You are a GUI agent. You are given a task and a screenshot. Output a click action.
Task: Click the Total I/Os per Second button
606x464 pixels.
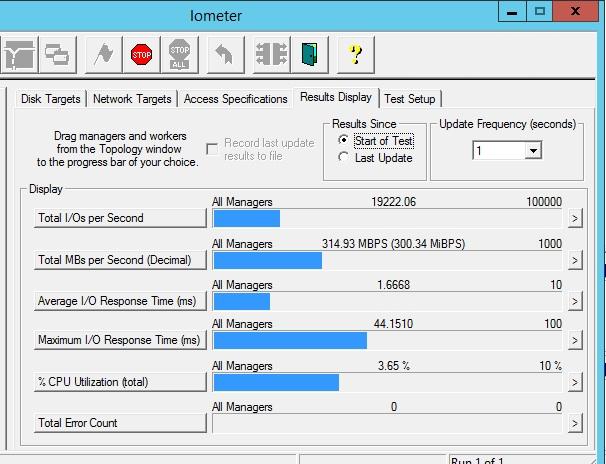120,218
